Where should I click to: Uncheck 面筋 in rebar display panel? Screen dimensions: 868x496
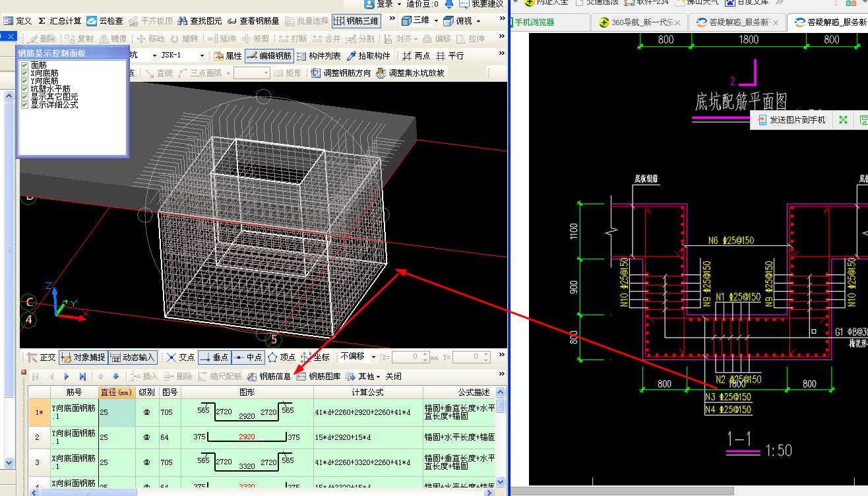[x=24, y=65]
